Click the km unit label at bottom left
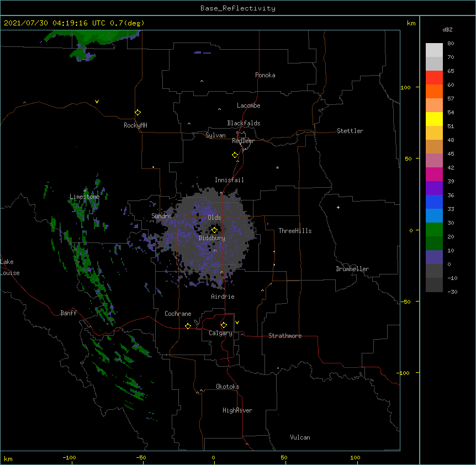476x465 pixels. 8,458
